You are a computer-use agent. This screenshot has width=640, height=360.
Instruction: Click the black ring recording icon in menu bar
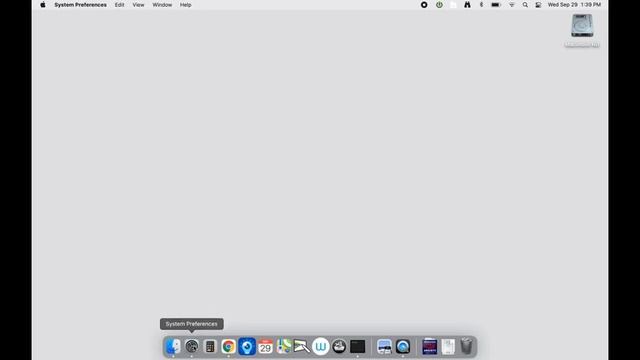(x=424, y=5)
